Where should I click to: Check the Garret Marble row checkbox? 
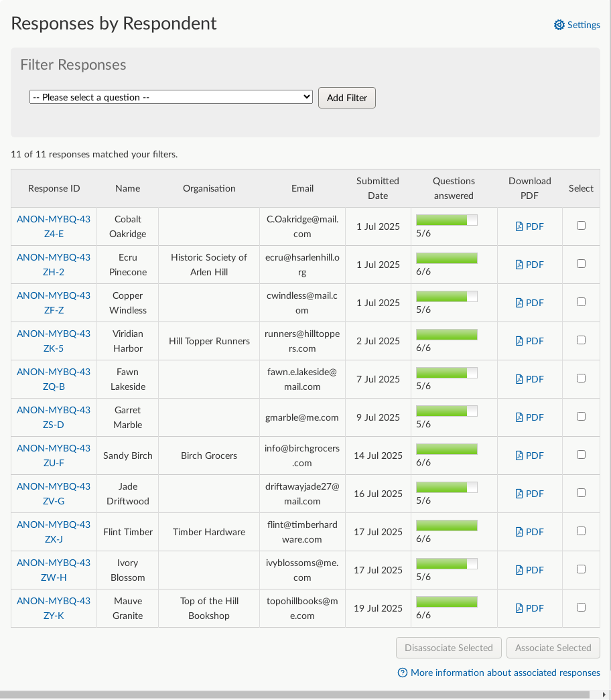pos(581,417)
